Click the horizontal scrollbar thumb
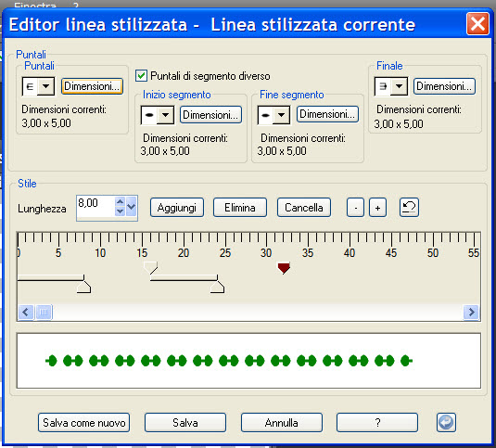 [x=44, y=313]
